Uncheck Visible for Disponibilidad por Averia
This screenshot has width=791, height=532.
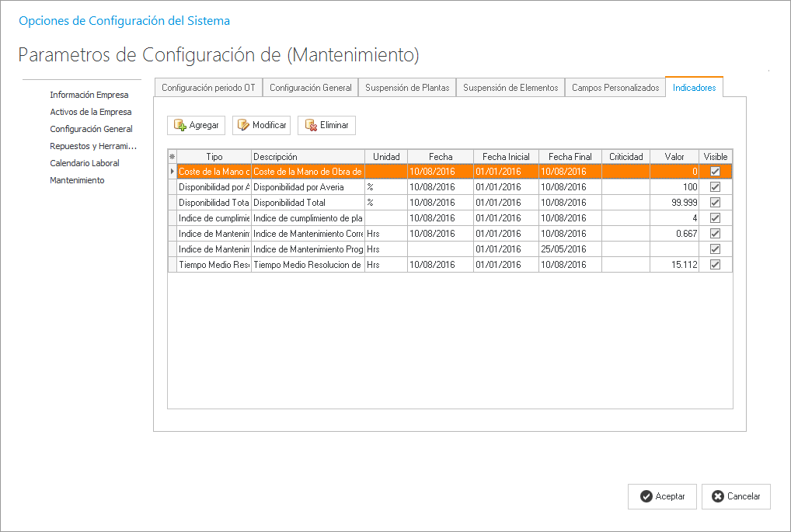coord(715,187)
